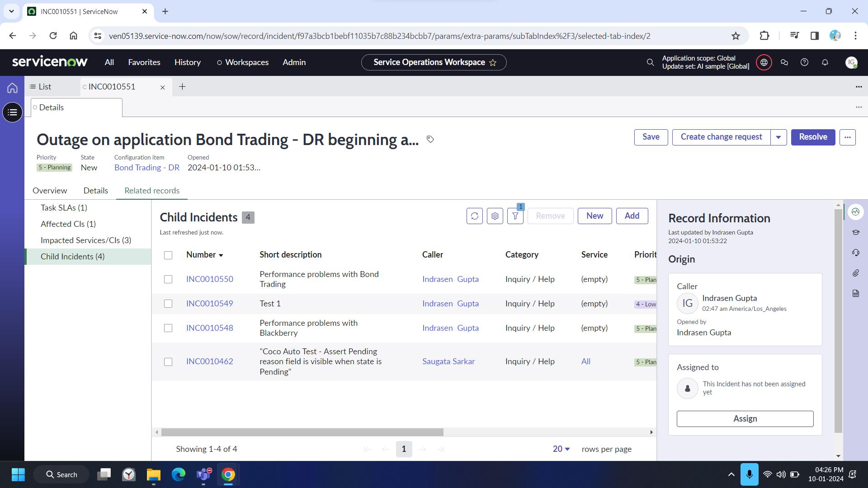
Task: Open Windows Start menu
Action: coord(18,474)
